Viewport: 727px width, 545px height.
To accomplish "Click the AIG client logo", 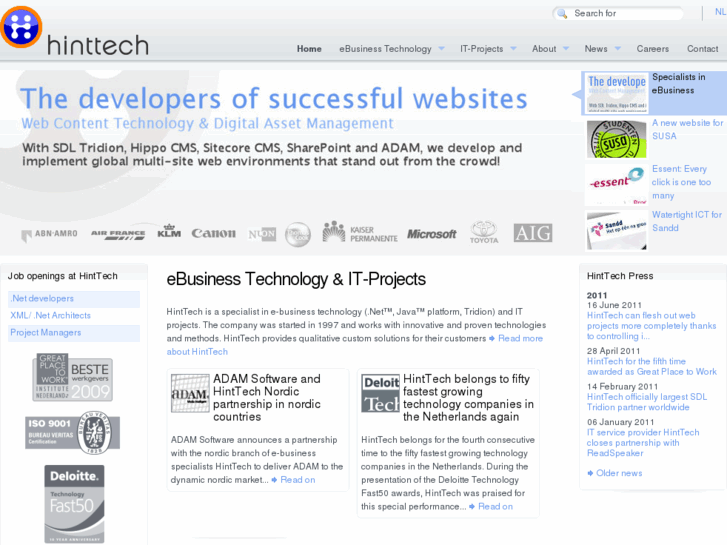I will point(533,233).
